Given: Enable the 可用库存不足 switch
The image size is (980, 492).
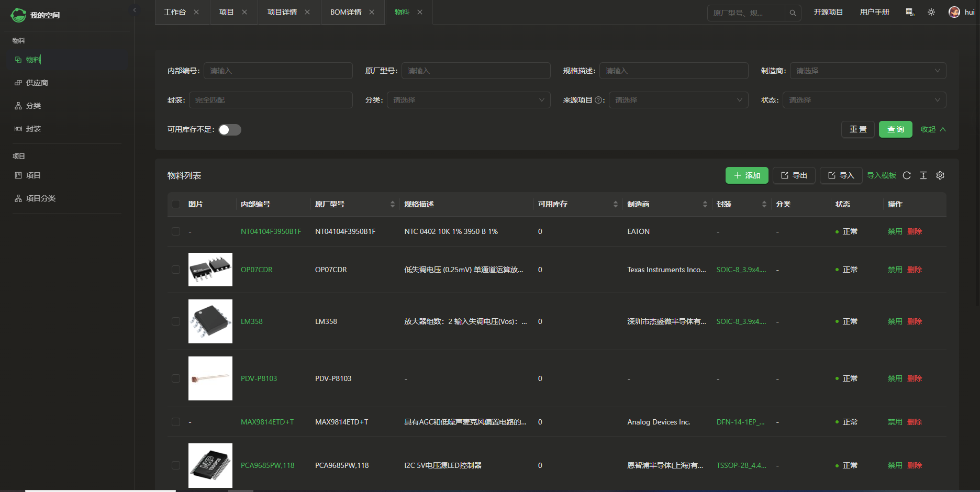Looking at the screenshot, I should tap(230, 130).
